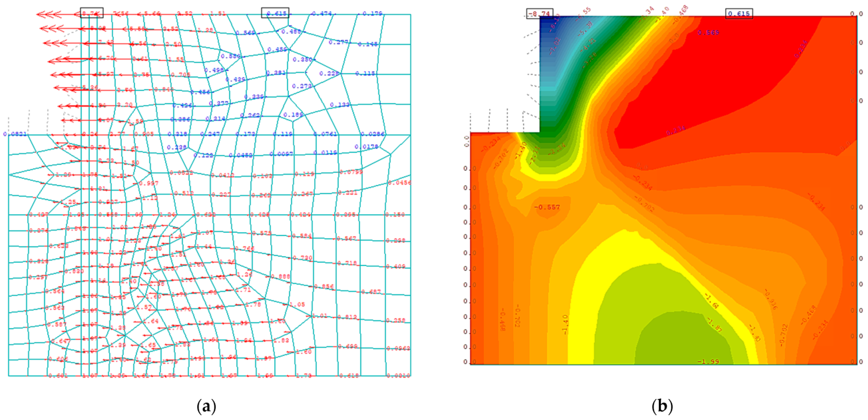Viewport: 868px width, 420px height.
Task: Click the -0.557 contour label
Action: tap(547, 207)
